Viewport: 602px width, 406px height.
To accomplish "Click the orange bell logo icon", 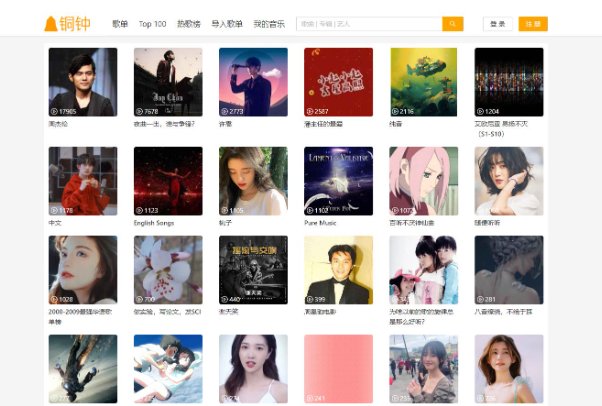I will [x=51, y=24].
